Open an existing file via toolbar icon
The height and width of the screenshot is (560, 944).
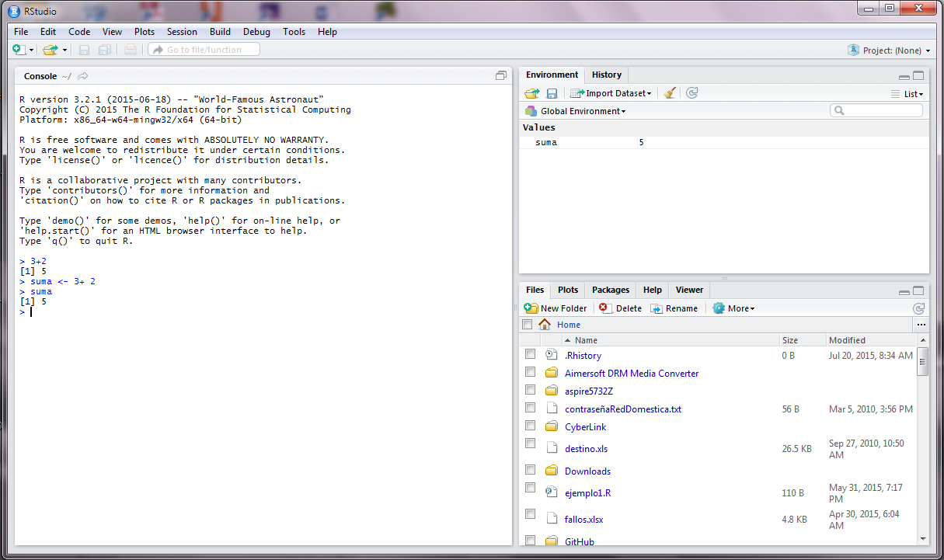coord(50,50)
